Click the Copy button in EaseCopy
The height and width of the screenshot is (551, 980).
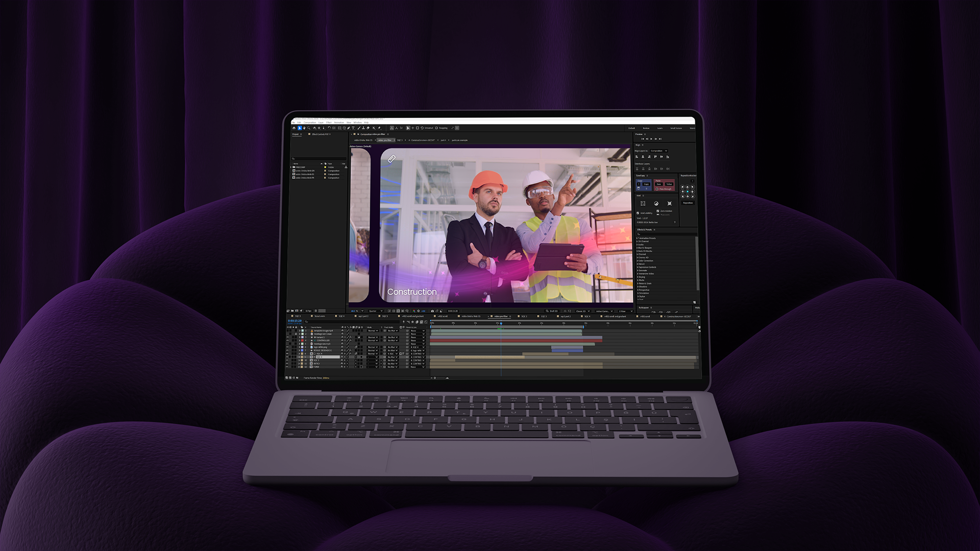(646, 185)
